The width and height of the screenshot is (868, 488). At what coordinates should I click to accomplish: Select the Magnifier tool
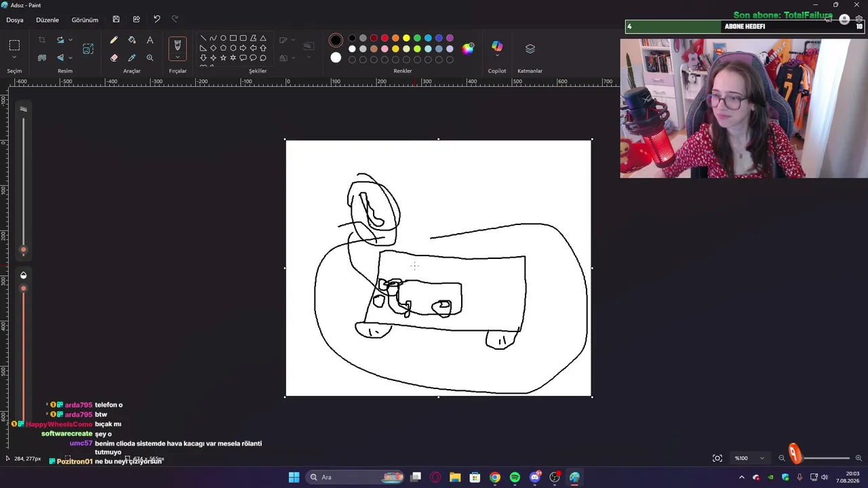[150, 58]
